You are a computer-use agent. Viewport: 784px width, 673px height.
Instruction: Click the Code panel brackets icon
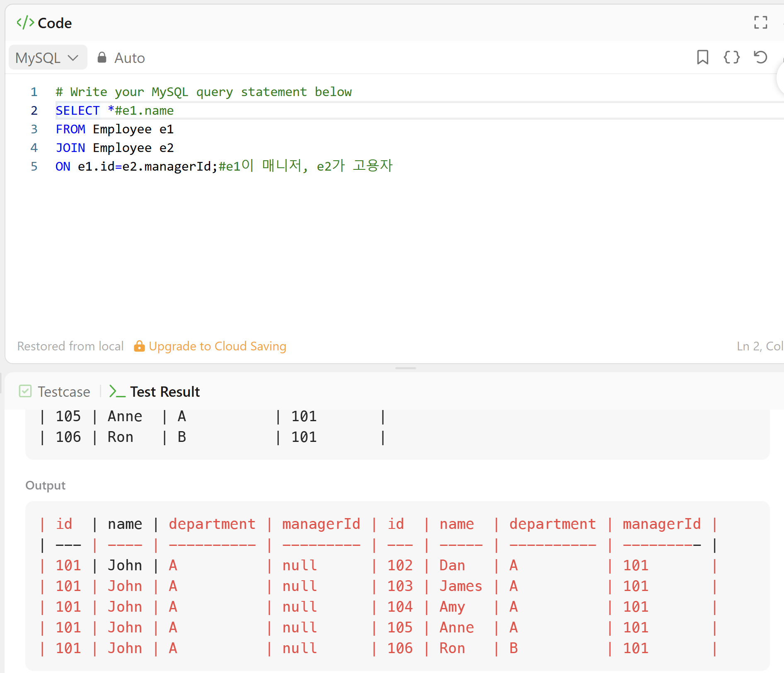[25, 23]
